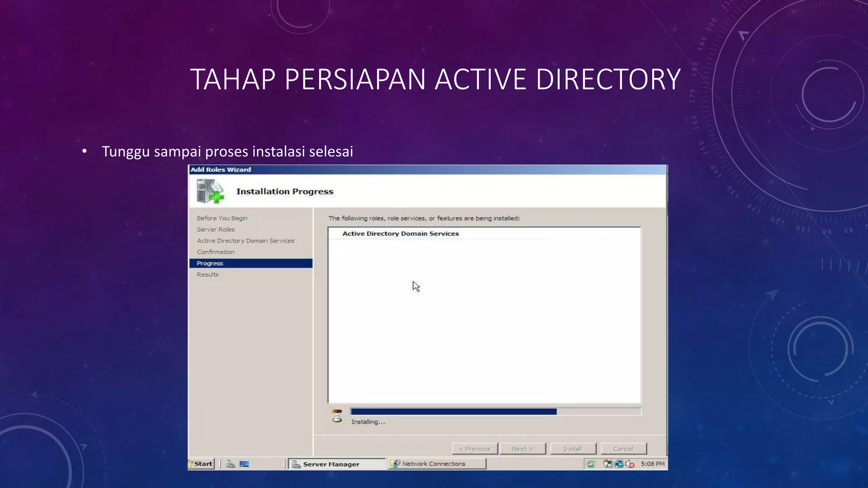
Task: Click the Add Roles Wizard title bar
Action: (428, 169)
